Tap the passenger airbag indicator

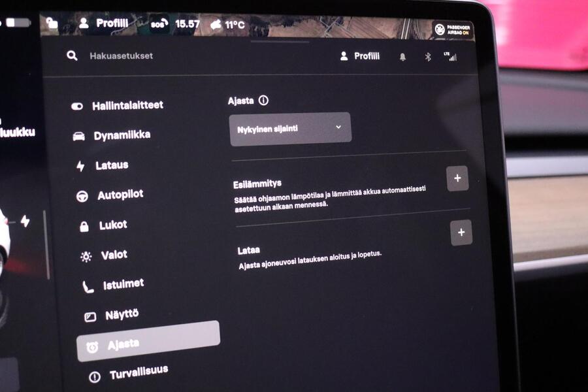[453, 29]
